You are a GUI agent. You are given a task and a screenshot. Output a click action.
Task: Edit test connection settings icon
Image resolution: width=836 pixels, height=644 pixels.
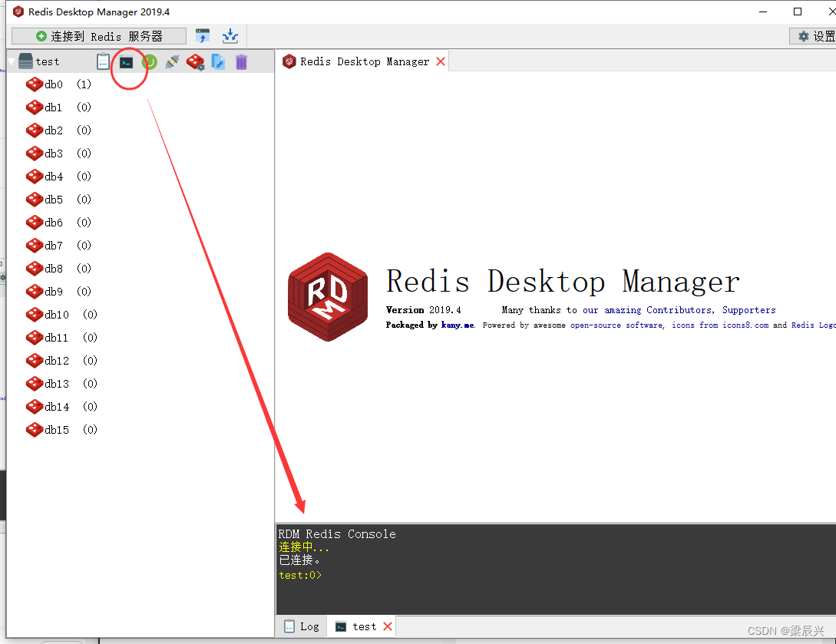coord(195,62)
